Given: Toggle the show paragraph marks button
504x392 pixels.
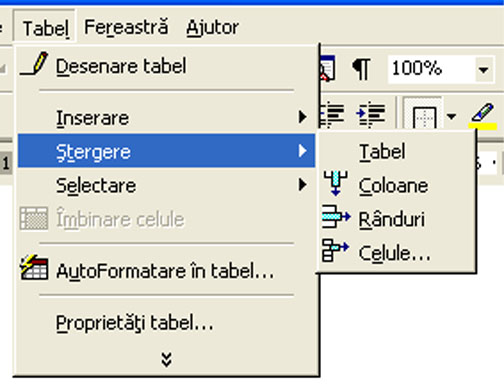Looking at the screenshot, I should tap(361, 69).
